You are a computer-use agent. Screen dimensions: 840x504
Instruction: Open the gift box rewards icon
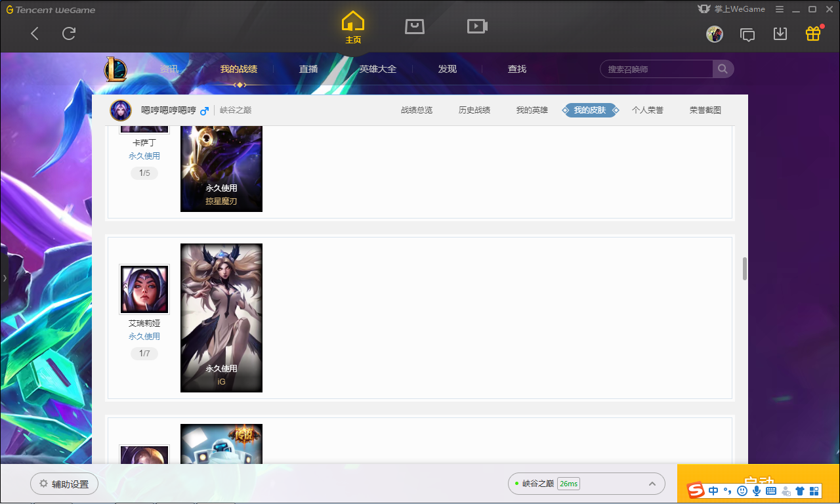tap(813, 33)
